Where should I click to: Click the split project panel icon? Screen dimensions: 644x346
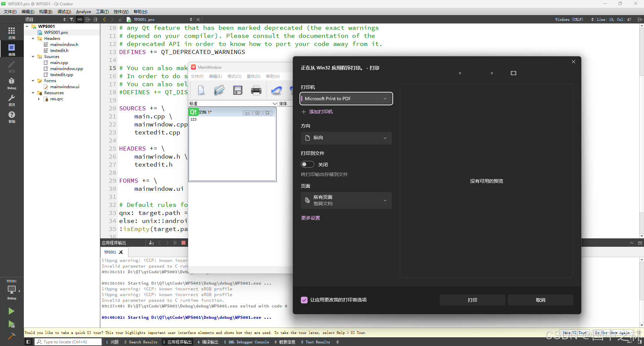click(x=88, y=19)
